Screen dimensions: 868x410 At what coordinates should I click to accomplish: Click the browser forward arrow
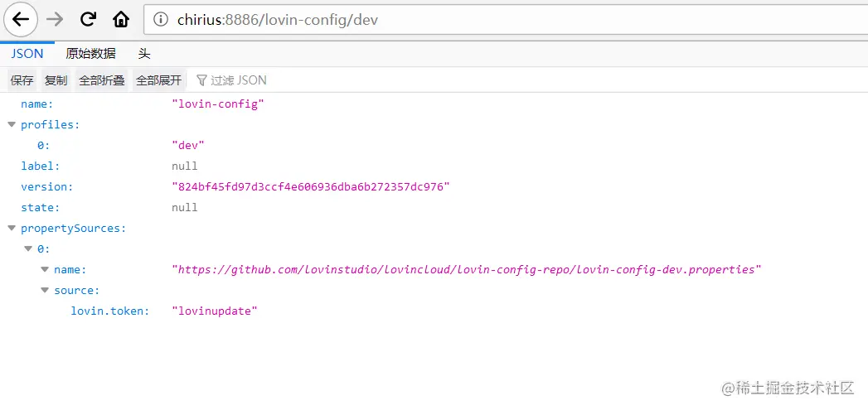coord(55,20)
